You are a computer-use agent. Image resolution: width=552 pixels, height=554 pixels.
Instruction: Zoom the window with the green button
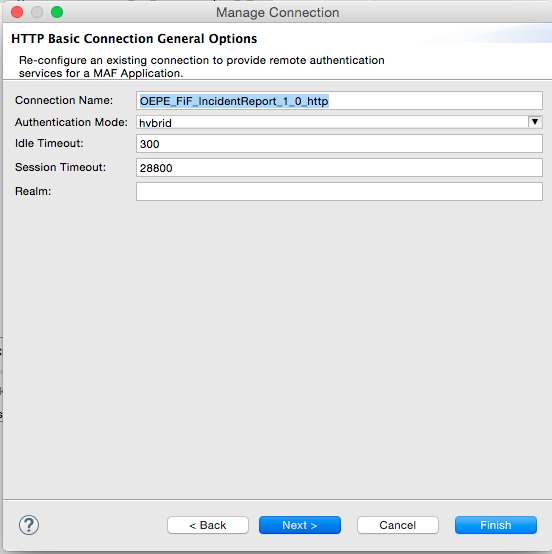click(57, 12)
